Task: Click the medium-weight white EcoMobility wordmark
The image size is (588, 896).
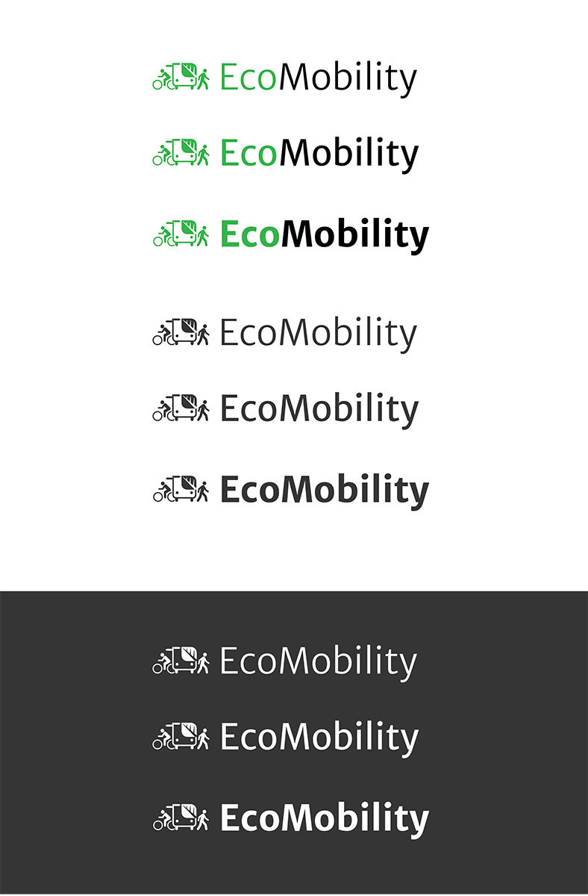Action: click(319, 738)
